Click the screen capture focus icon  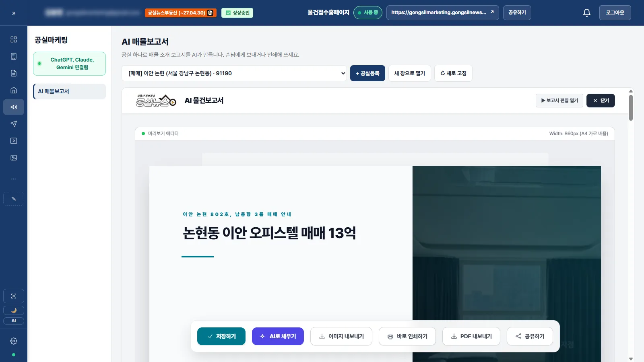[14, 296]
